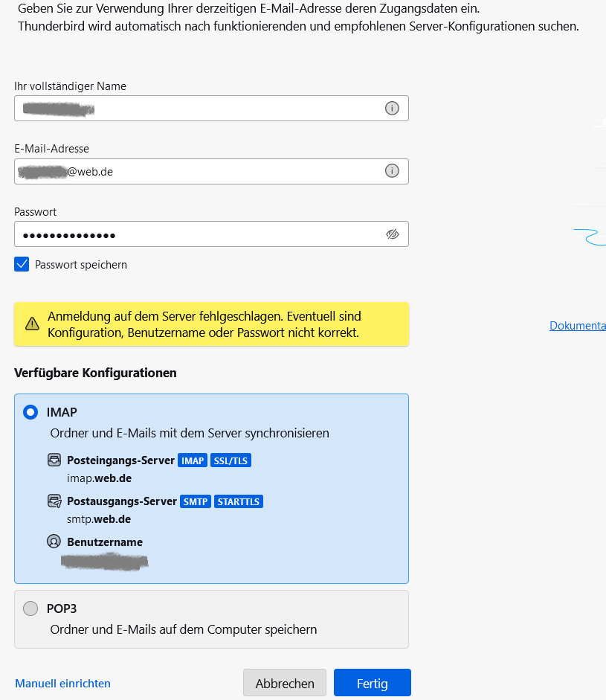The height and width of the screenshot is (700, 606).
Task: Click the SSL/TLS security badge
Action: pyautogui.click(x=231, y=460)
